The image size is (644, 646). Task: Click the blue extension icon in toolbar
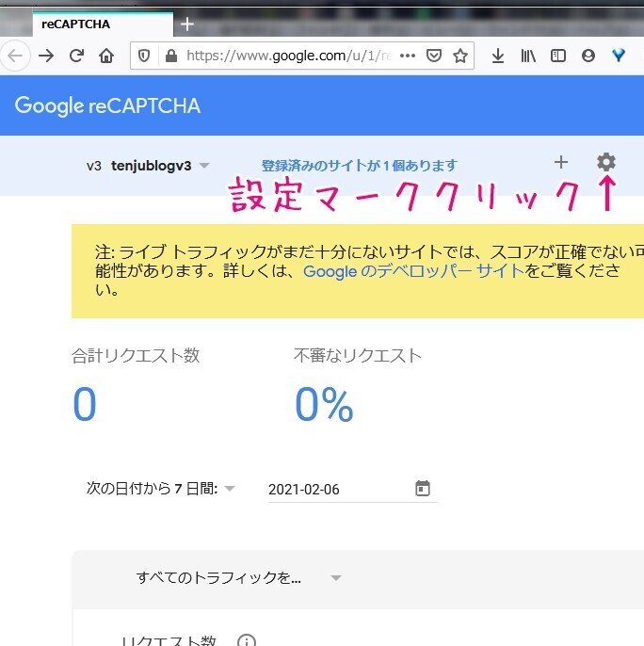619,56
